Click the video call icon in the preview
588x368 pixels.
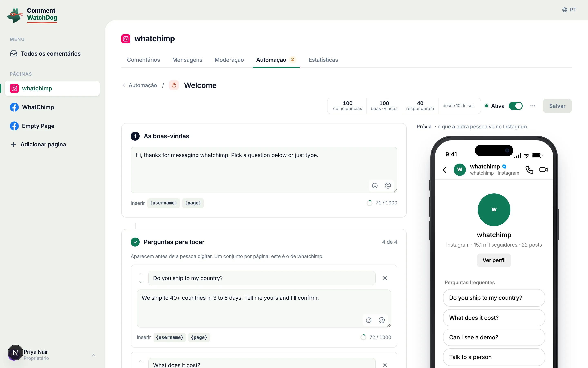click(543, 170)
